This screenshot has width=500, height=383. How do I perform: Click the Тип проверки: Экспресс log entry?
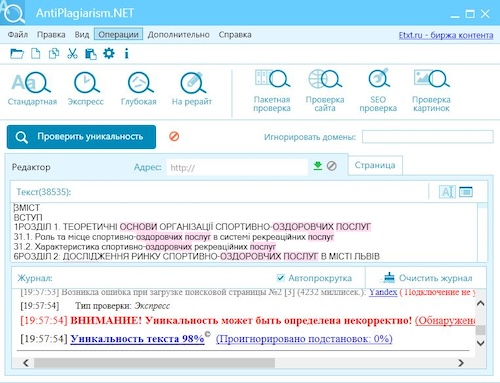(x=122, y=306)
